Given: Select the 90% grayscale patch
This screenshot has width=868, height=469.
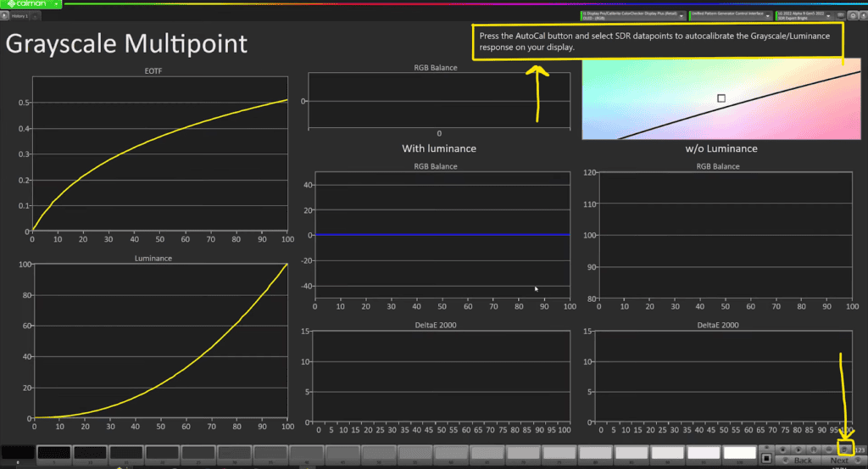Looking at the screenshot, I should pos(668,454).
